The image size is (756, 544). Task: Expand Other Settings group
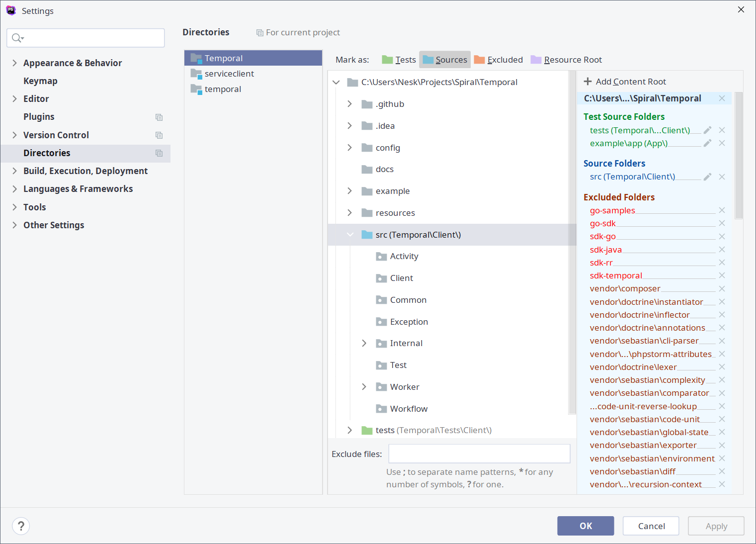14,225
